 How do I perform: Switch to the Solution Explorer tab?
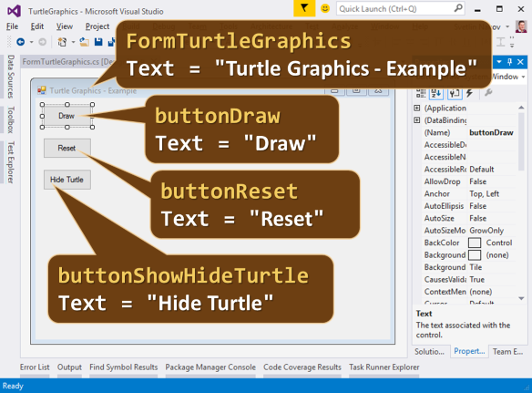[429, 352]
